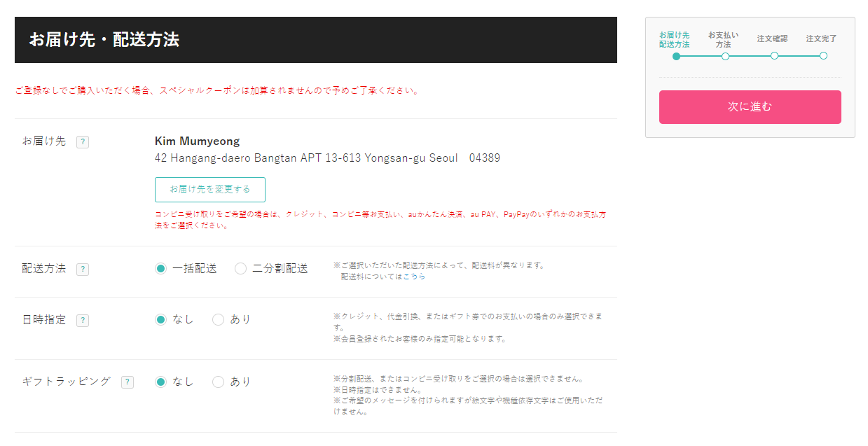Viewport: 868px width, 446px height.
Task: Click the お届け先を変更する button
Action: point(210,190)
